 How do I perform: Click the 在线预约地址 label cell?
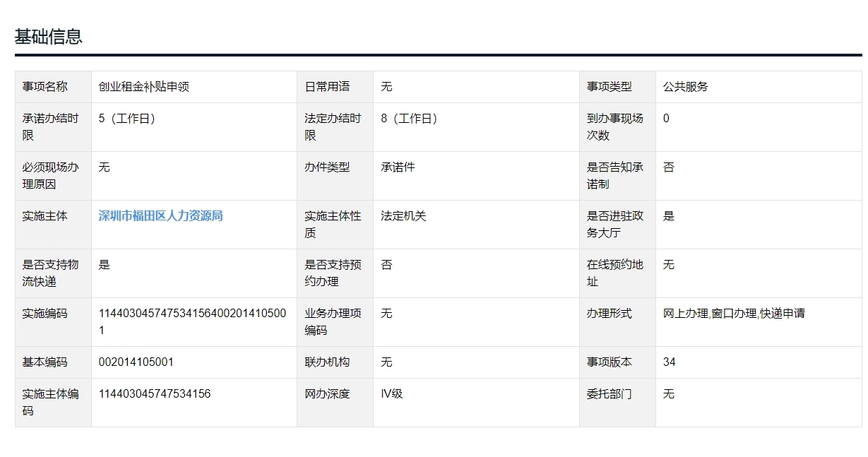point(615,273)
